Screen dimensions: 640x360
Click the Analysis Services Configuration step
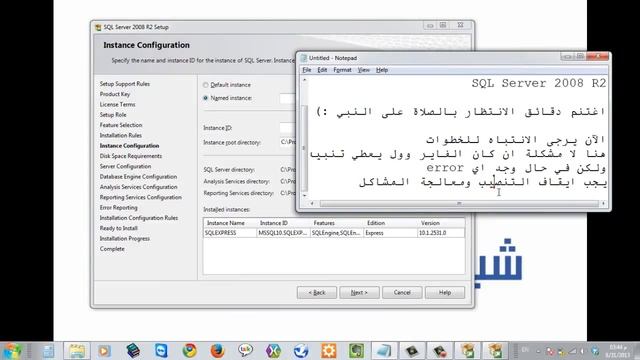pyautogui.click(x=138, y=187)
